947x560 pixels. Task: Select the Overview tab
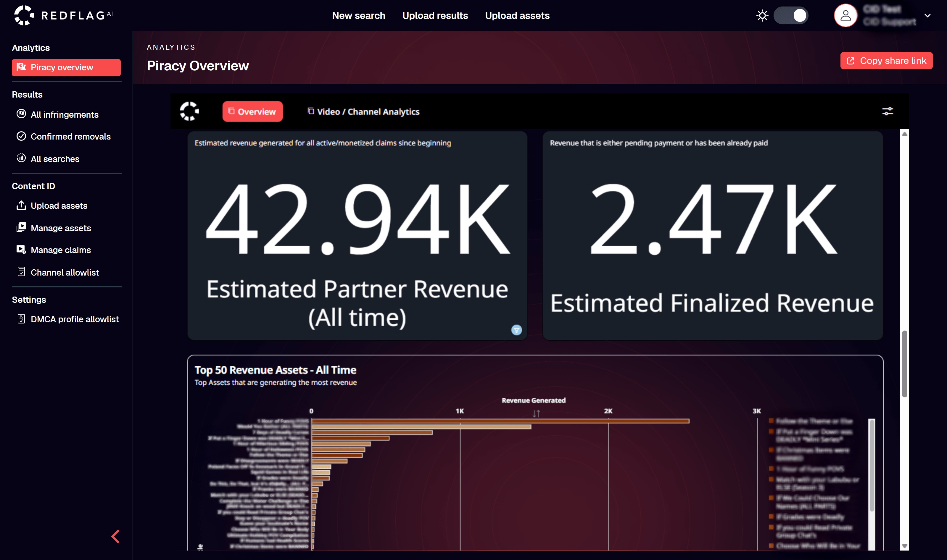tap(252, 112)
